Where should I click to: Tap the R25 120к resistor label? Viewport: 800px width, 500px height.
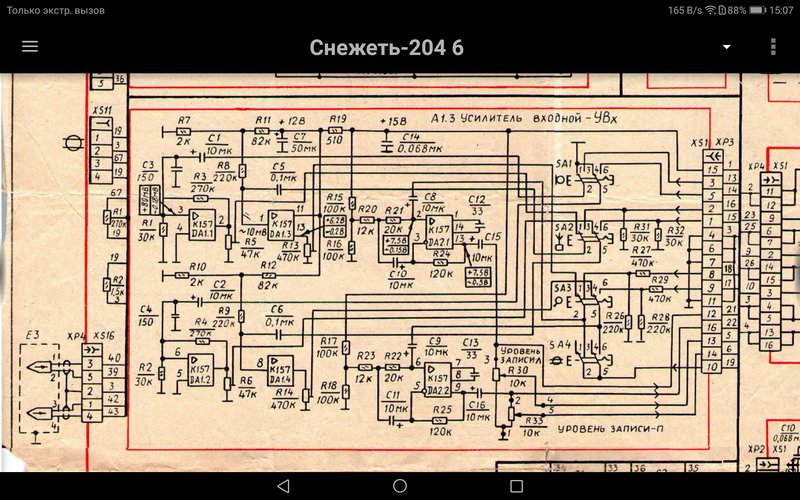point(441,420)
